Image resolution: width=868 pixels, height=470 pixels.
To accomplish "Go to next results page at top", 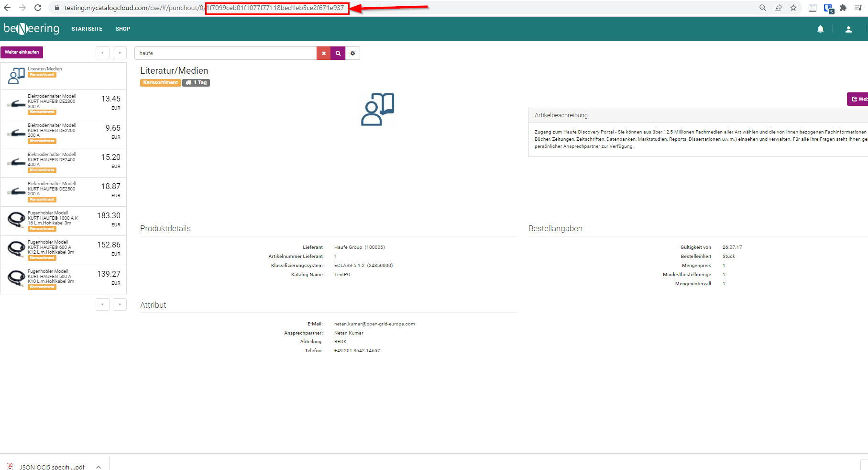I will [120, 53].
